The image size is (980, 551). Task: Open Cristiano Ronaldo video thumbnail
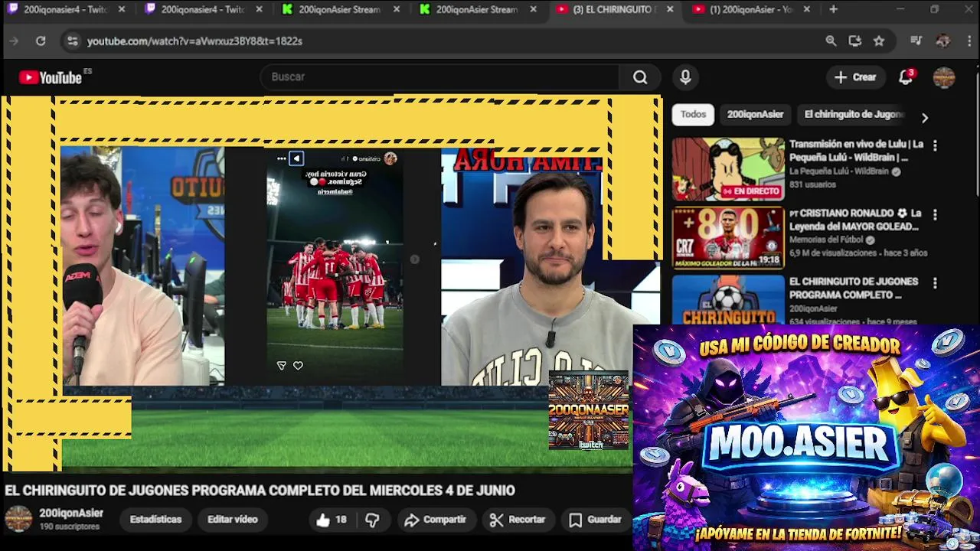click(728, 238)
